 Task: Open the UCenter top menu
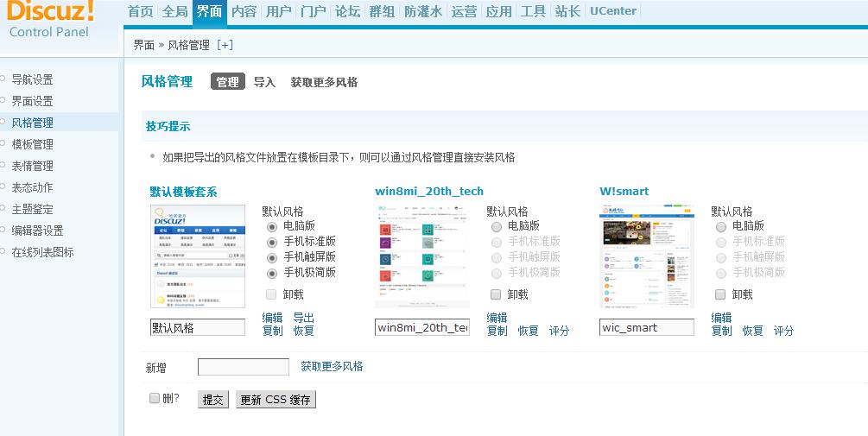(613, 11)
